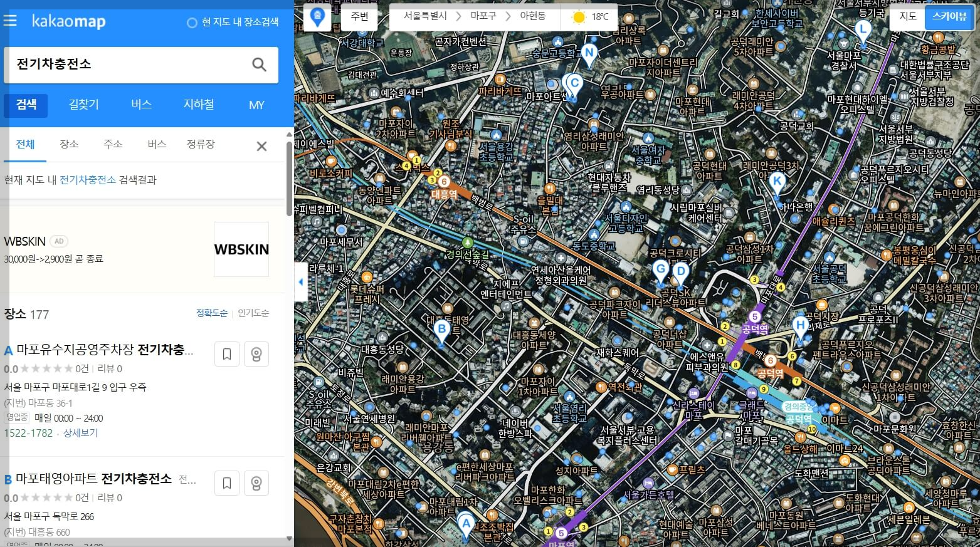The image size is (980, 547).
Task: Bookmark the 마포태영아파트 result
Action: click(227, 483)
